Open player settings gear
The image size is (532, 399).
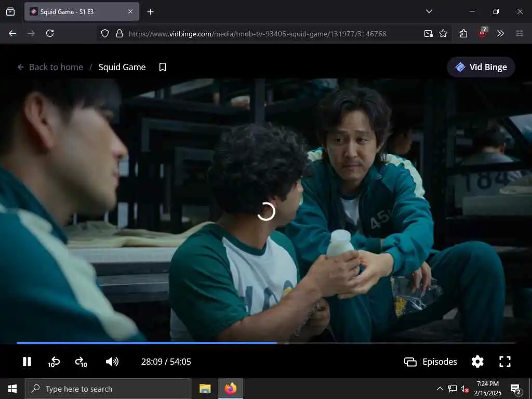click(x=477, y=362)
